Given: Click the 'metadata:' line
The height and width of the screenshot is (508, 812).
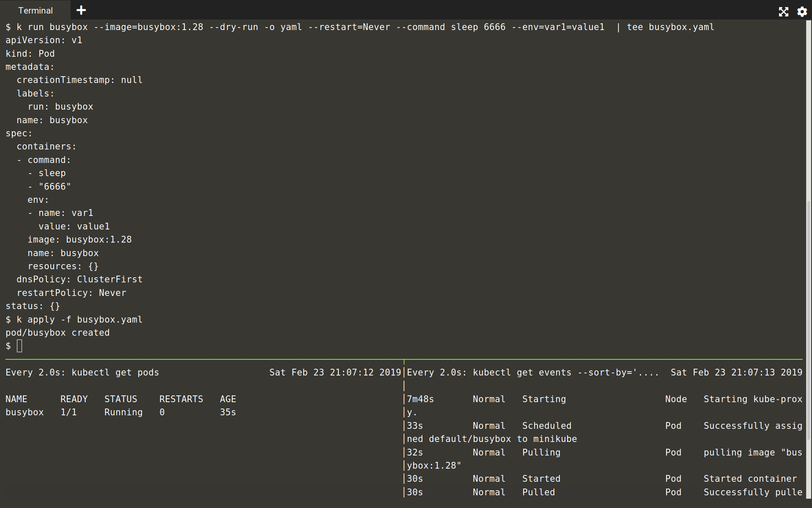Looking at the screenshot, I should point(30,67).
